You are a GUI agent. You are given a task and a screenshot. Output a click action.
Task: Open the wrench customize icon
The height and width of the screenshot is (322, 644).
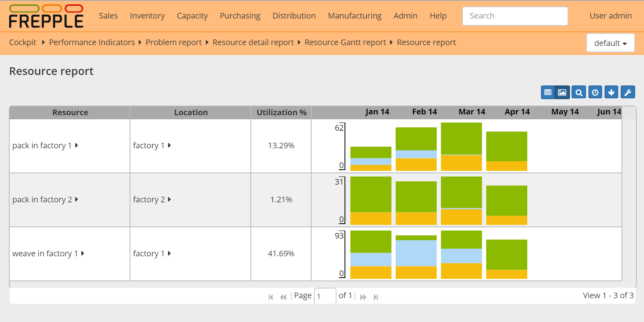click(x=628, y=92)
